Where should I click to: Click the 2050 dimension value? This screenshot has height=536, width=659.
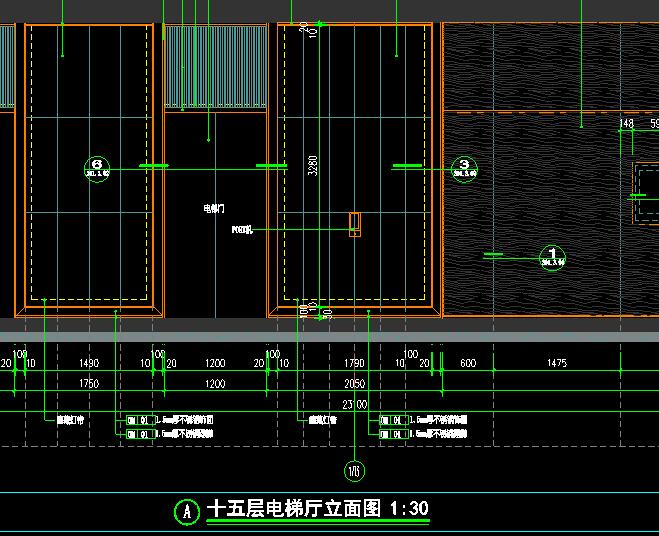354,384
